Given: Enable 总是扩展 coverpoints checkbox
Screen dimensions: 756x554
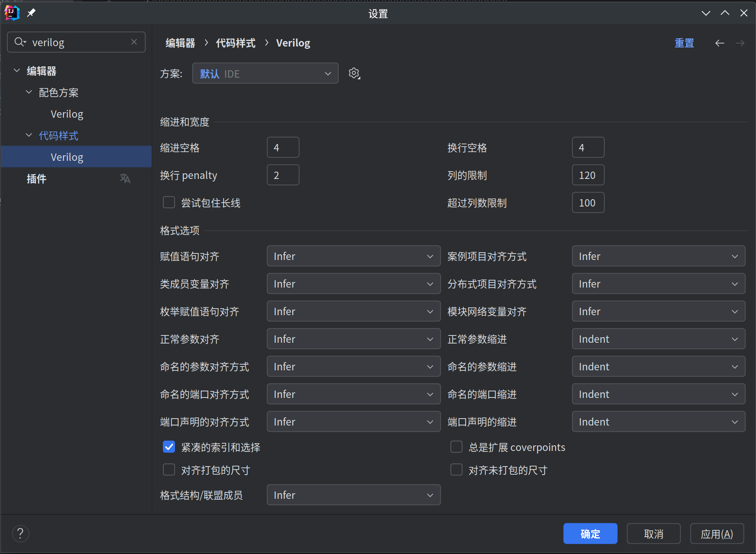Looking at the screenshot, I should pyautogui.click(x=456, y=447).
